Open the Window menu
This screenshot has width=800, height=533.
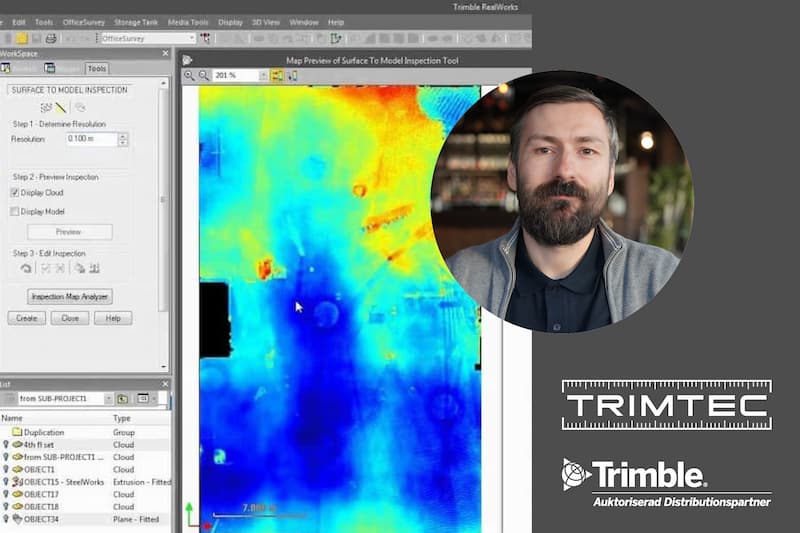(304, 22)
